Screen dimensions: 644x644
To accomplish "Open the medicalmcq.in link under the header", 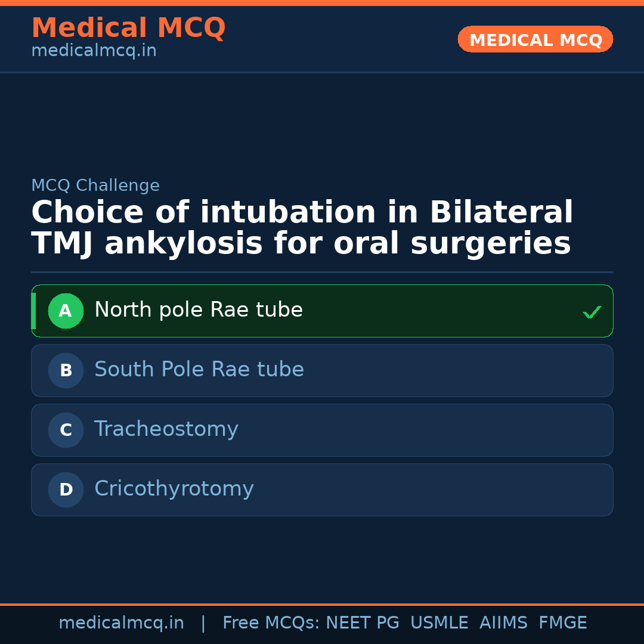I will pyautogui.click(x=94, y=51).
